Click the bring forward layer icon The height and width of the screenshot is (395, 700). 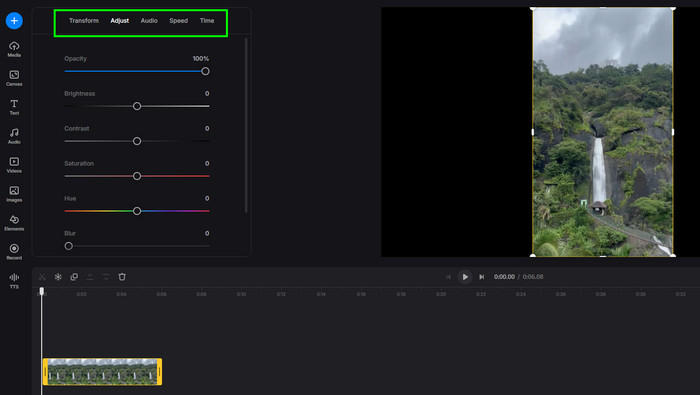pyautogui.click(x=90, y=277)
